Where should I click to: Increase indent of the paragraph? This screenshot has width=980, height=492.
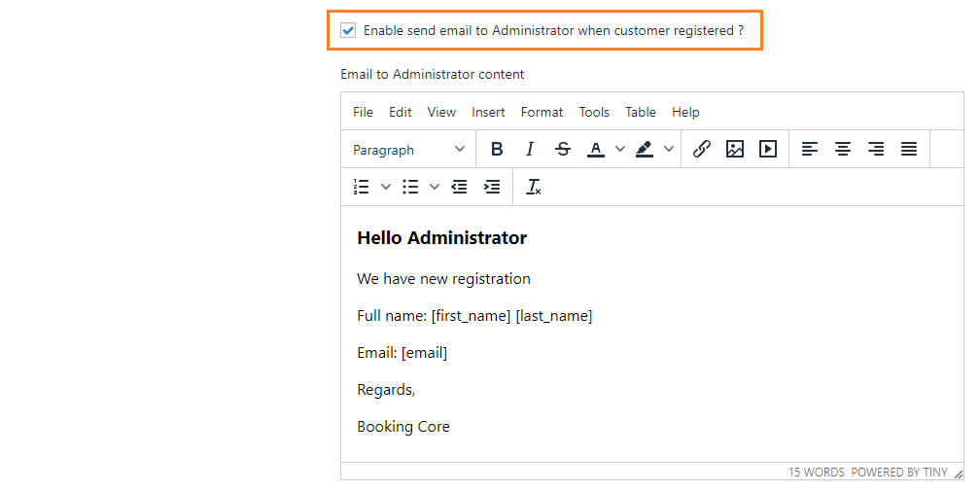(492, 187)
